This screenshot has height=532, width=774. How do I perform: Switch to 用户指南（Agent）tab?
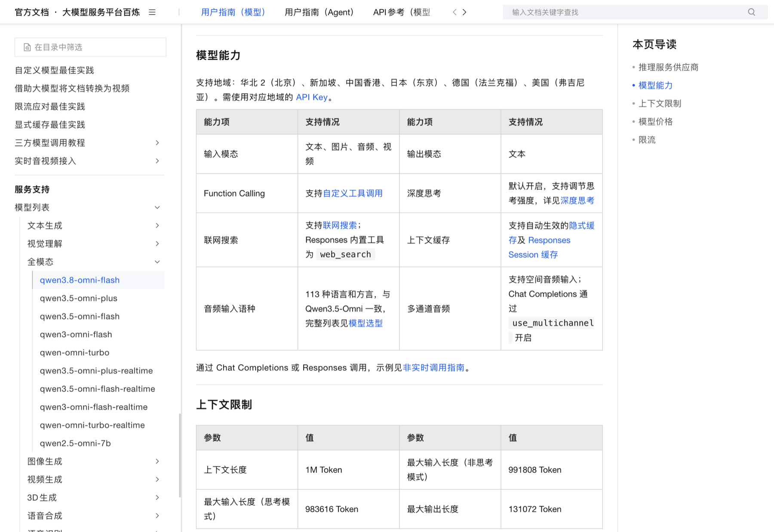tap(319, 12)
